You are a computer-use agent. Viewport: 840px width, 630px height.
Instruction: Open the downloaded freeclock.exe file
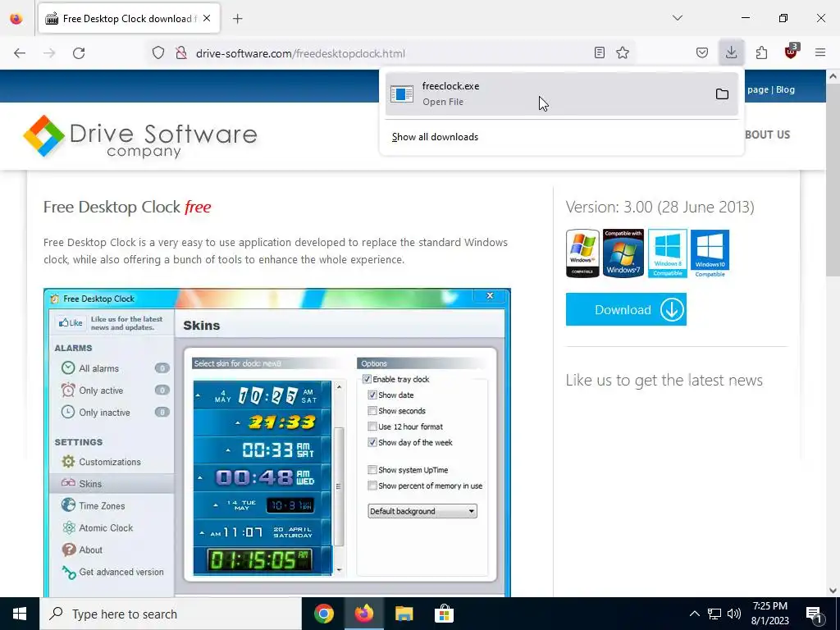point(545,94)
